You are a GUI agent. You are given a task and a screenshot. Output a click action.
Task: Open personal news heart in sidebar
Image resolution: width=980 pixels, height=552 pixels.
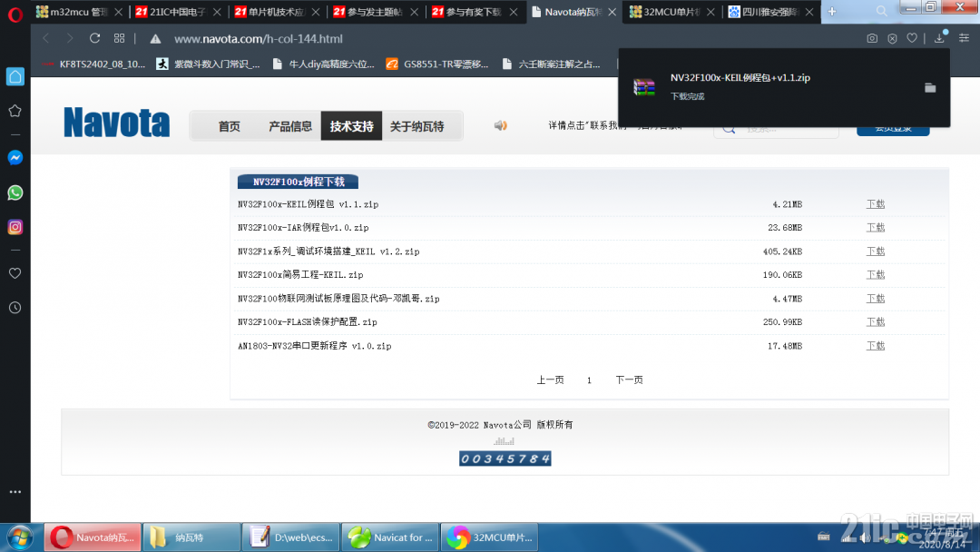tap(15, 273)
